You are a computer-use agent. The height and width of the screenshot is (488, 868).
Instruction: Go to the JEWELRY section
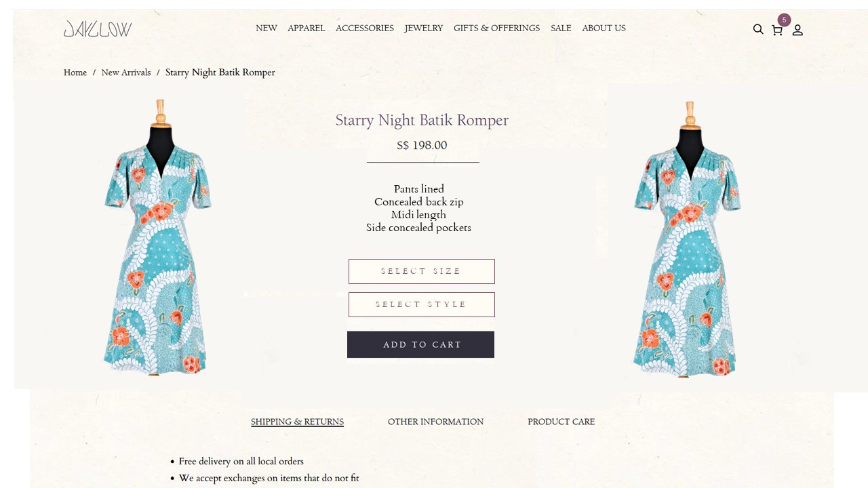click(x=424, y=28)
